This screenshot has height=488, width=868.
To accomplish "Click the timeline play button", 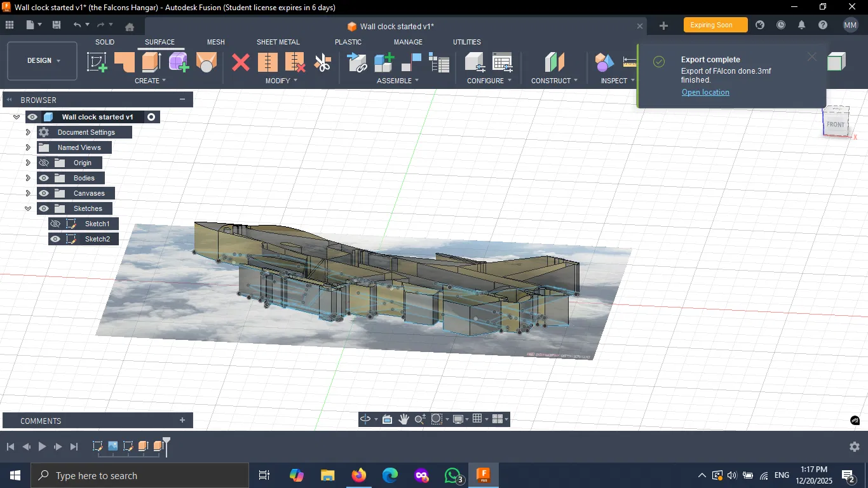I will tap(42, 447).
